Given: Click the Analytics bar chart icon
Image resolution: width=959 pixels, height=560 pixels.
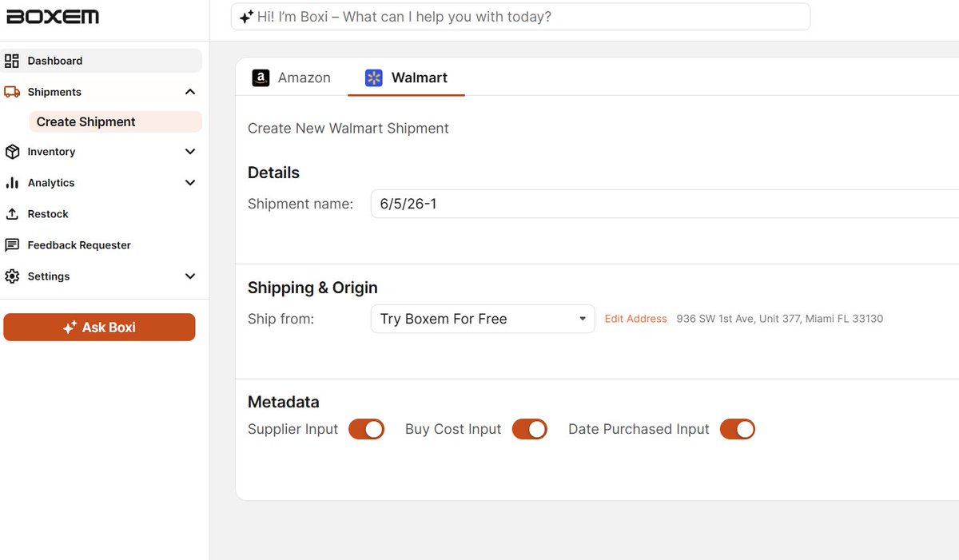Looking at the screenshot, I should (x=12, y=183).
